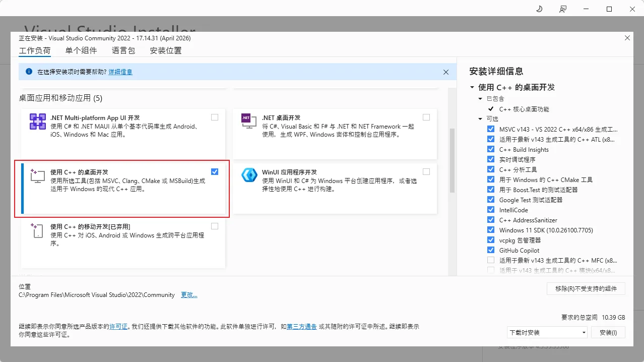Click the 安装(I) button
This screenshot has width=644, height=362.
[608, 332]
